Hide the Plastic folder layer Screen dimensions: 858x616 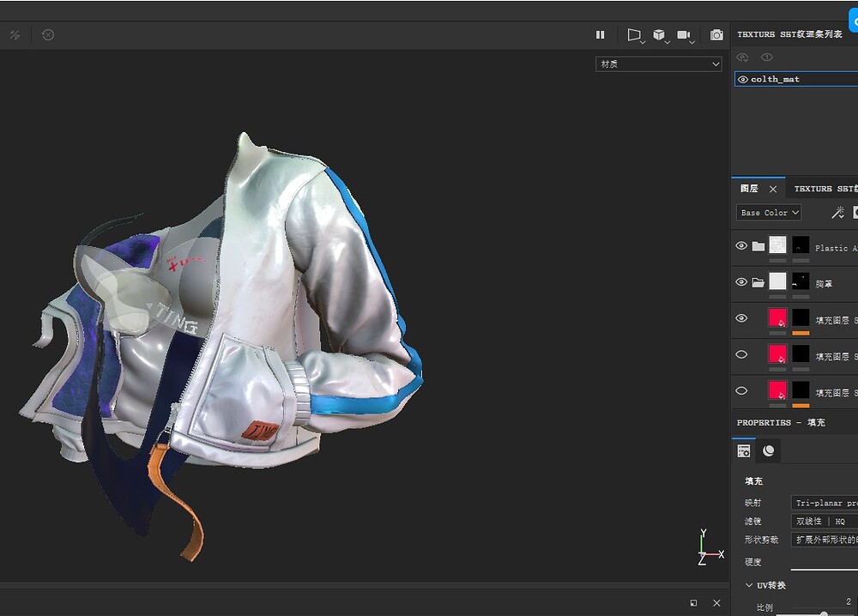741,245
